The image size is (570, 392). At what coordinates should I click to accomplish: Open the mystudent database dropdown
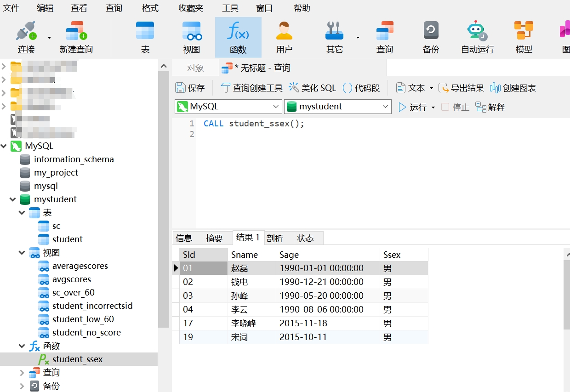[337, 107]
